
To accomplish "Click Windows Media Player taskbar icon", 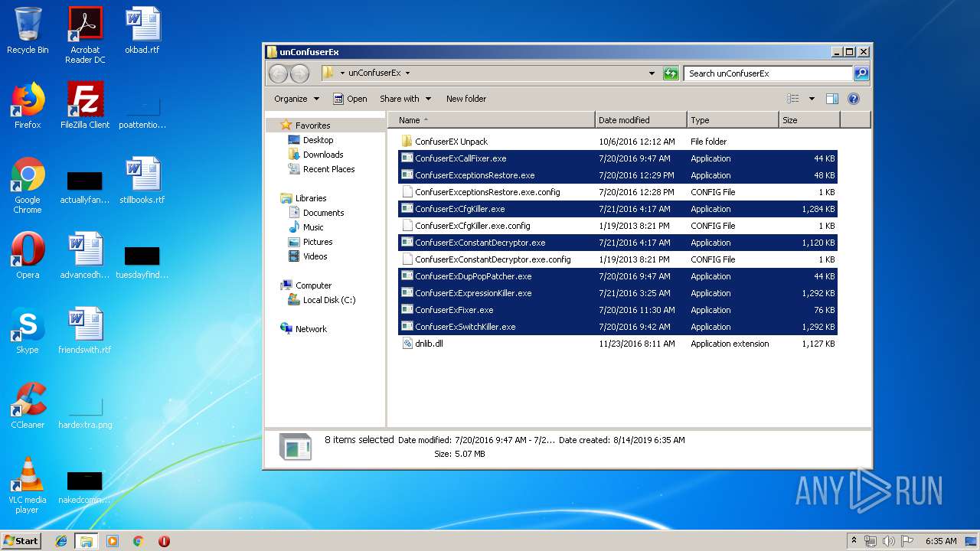I will tap(113, 541).
